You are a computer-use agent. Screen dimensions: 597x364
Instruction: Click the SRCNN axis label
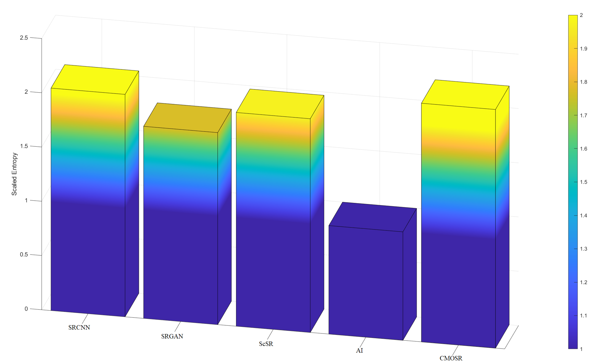tap(79, 328)
